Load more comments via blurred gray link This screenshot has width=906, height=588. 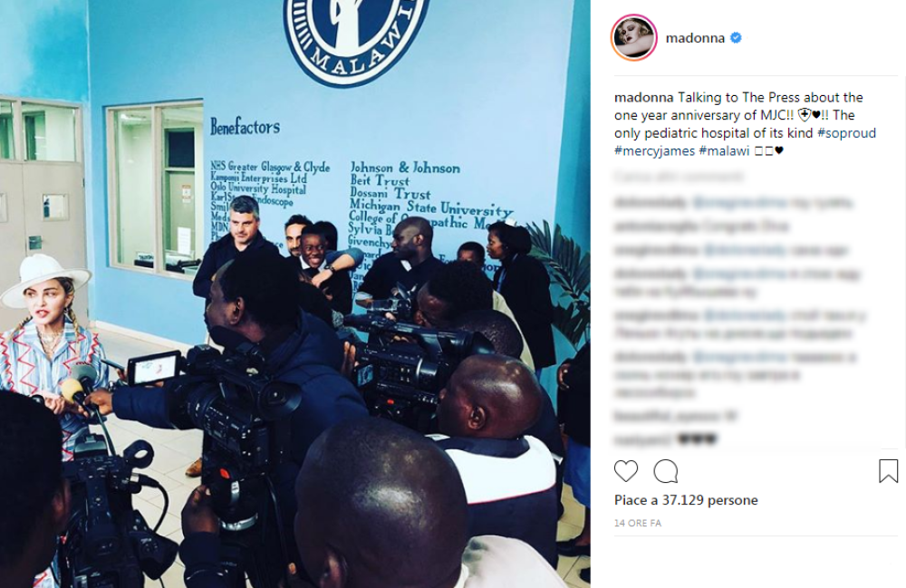pyautogui.click(x=679, y=176)
